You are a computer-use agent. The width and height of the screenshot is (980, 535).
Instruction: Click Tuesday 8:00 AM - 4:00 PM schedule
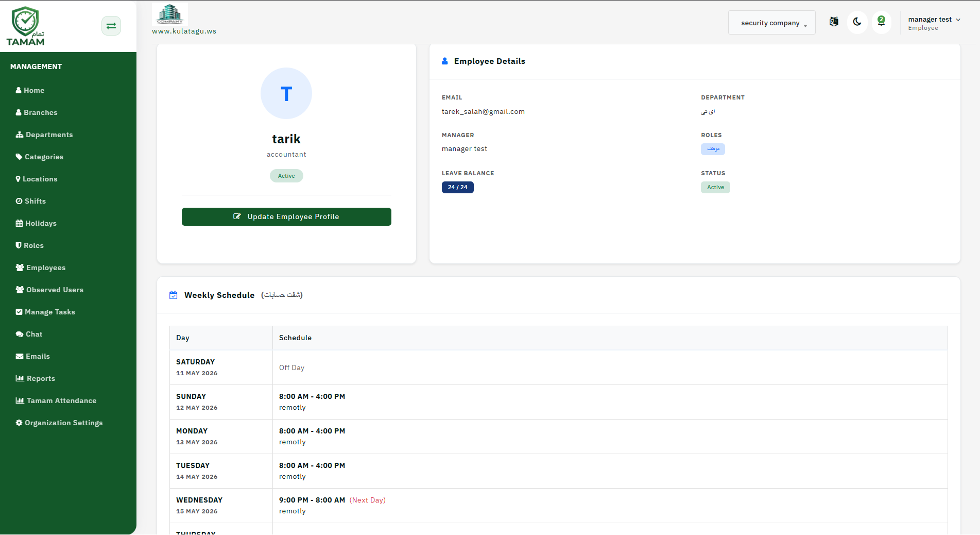point(312,465)
